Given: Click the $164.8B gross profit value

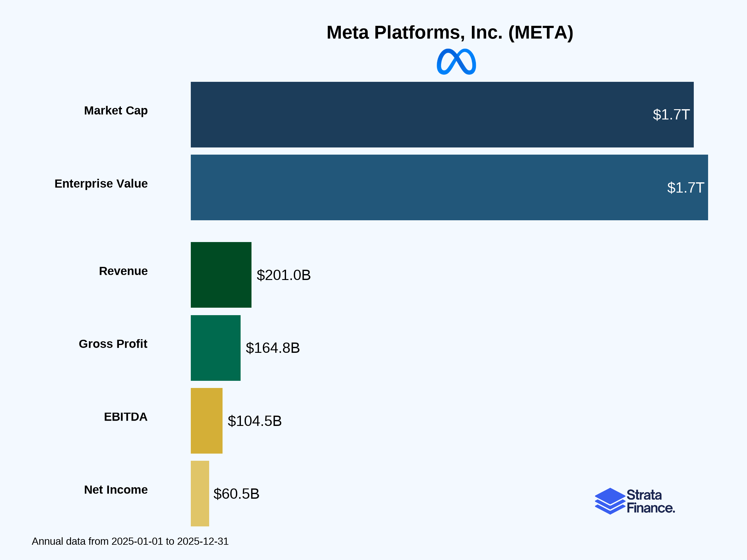Looking at the screenshot, I should tap(273, 348).
